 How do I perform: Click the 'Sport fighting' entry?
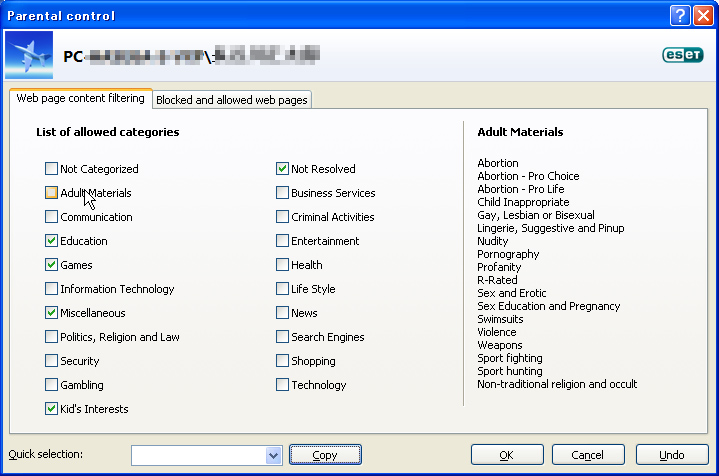coord(510,358)
